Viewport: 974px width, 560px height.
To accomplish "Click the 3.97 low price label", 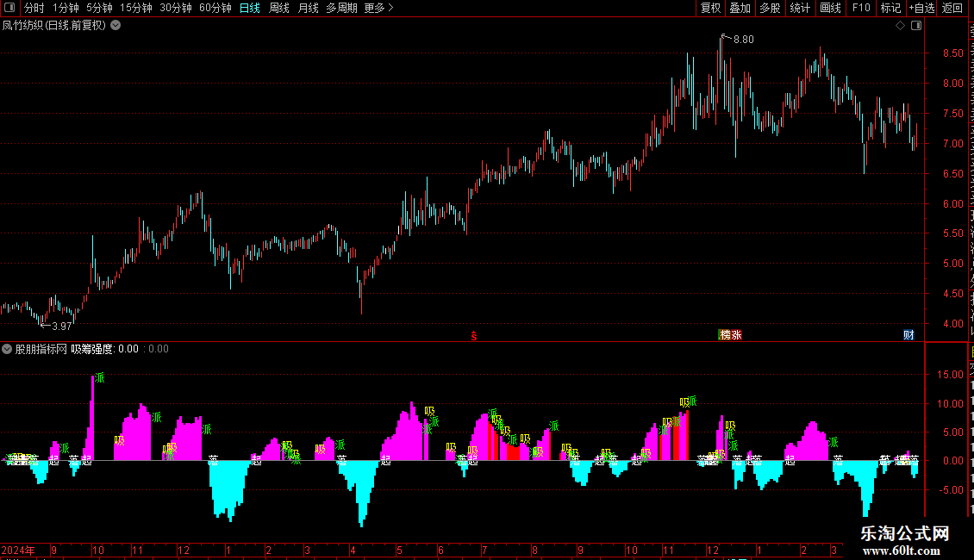I will [x=61, y=326].
